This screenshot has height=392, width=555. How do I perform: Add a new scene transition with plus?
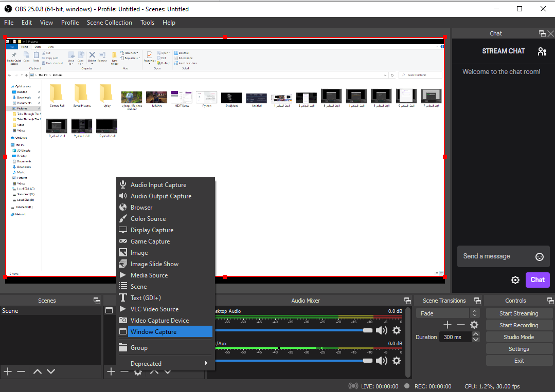point(447,325)
